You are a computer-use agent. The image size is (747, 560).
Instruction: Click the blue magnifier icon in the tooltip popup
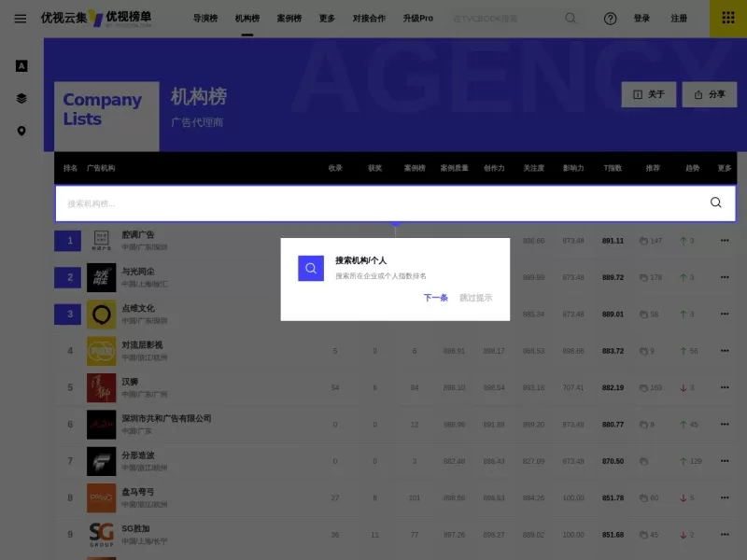coord(310,268)
